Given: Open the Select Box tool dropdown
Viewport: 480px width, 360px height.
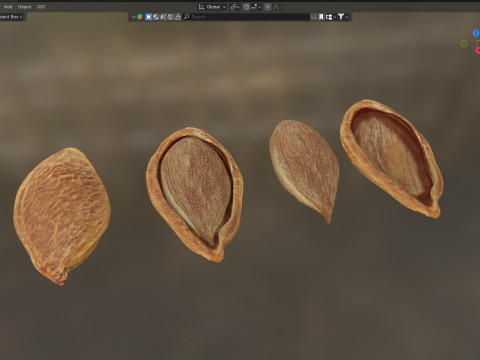Looking at the screenshot, I should [x=11, y=17].
